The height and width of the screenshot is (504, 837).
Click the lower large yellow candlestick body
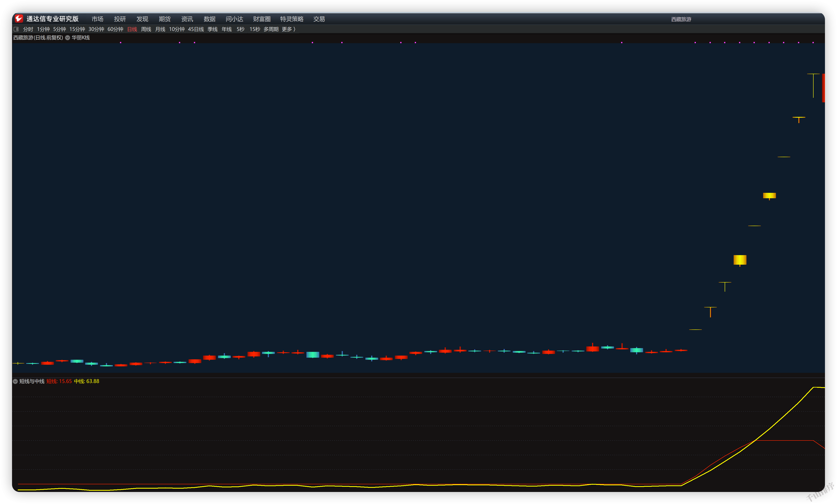pyautogui.click(x=740, y=260)
